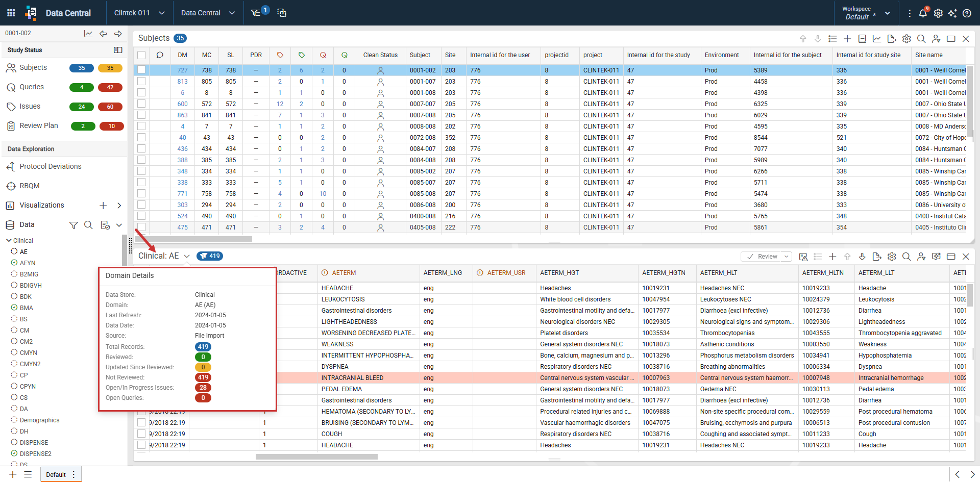
Task: Check the row for subject 0084-007
Action: tap(141, 149)
